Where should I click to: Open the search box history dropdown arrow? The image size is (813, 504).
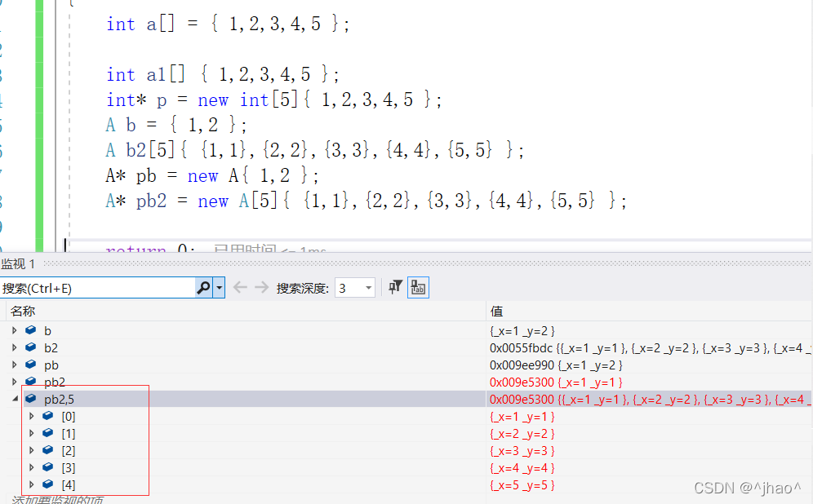tap(219, 288)
